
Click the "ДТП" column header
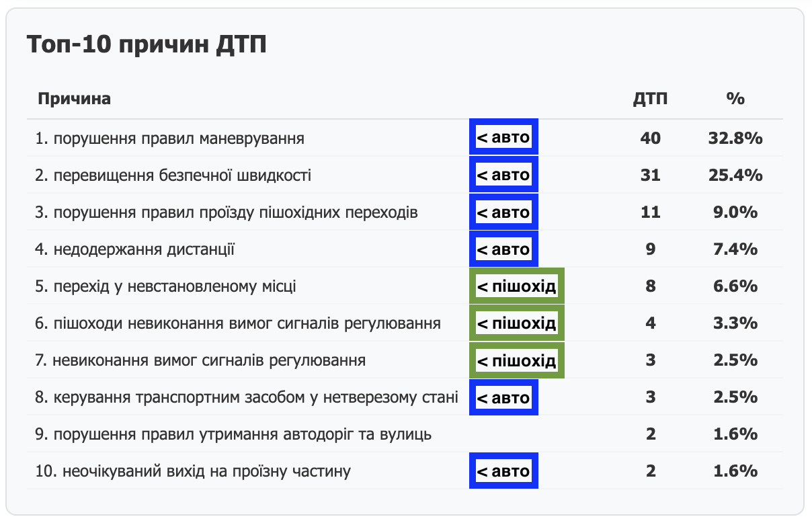tap(650, 99)
